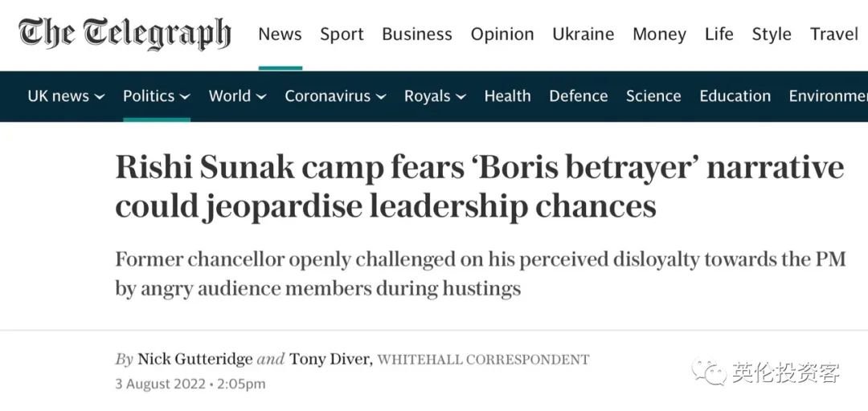Expand the World dropdown chevron
This screenshot has height=411, width=868.
click(261, 97)
